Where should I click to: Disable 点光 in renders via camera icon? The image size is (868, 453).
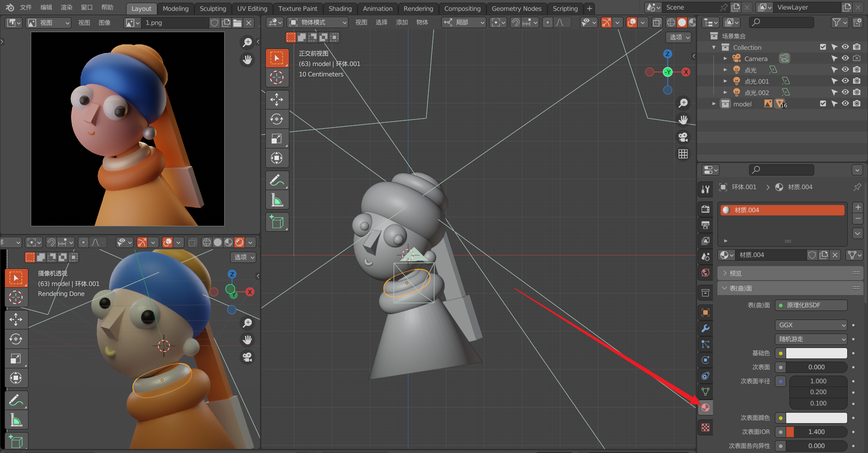pos(857,70)
